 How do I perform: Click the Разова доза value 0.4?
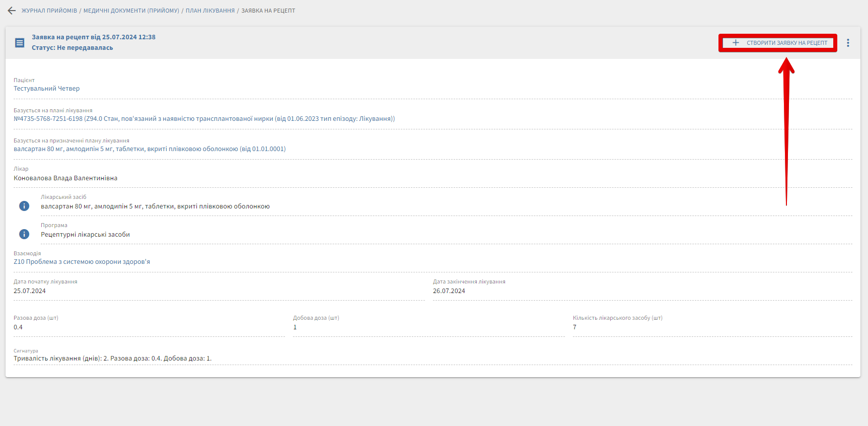[x=18, y=327]
